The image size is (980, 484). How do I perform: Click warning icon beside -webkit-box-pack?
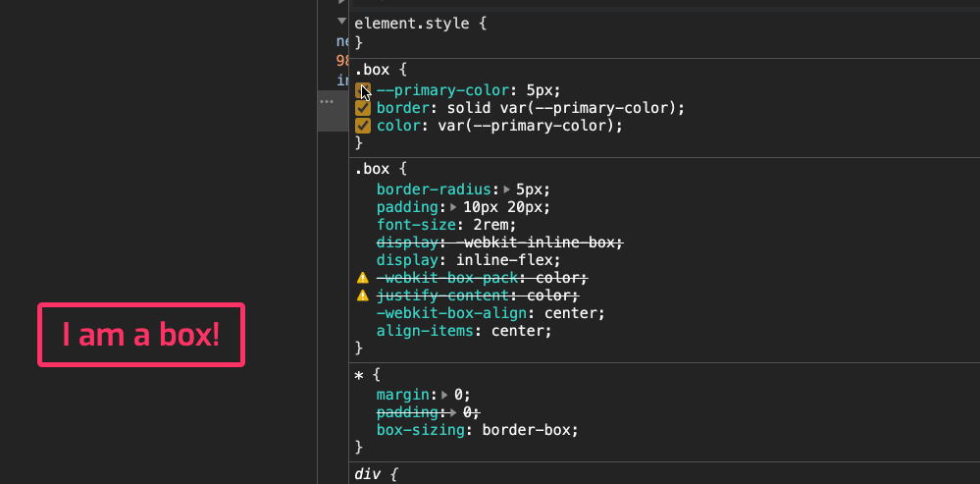[x=363, y=278]
